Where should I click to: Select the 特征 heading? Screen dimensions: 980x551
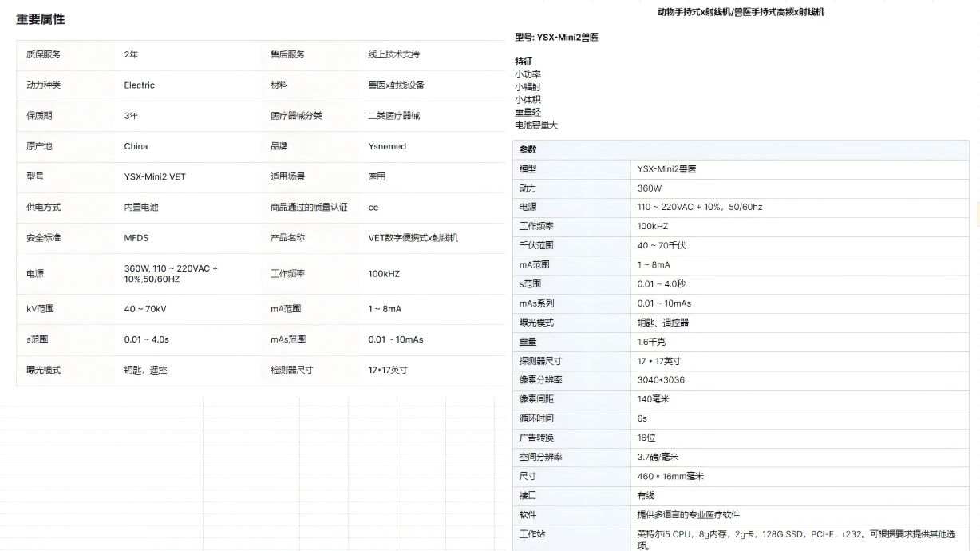point(524,61)
